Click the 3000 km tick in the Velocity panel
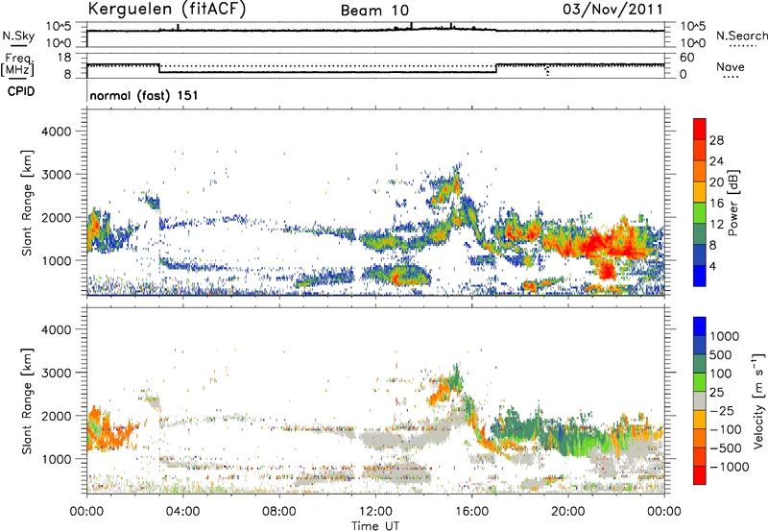Image resolution: width=768 pixels, height=532 pixels. 56,373
